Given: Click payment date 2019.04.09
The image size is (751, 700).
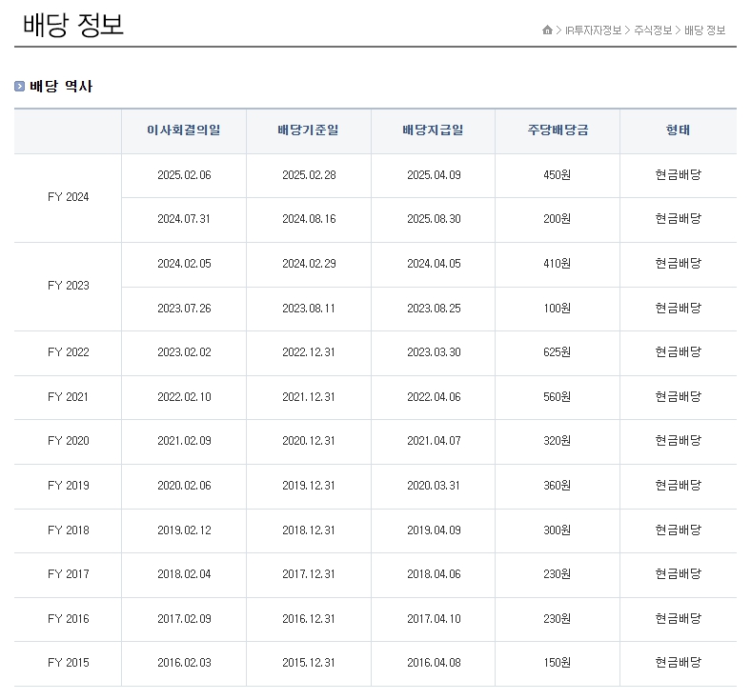Looking at the screenshot, I should [434, 530].
